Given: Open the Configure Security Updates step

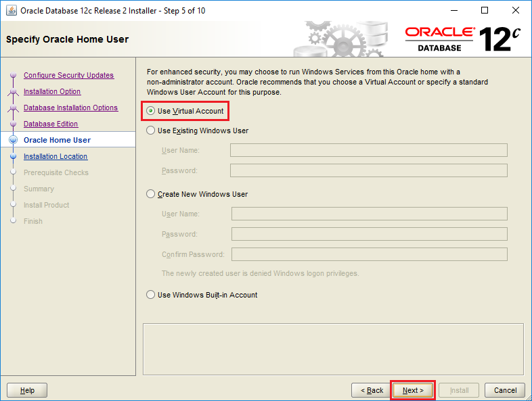Looking at the screenshot, I should [68, 75].
